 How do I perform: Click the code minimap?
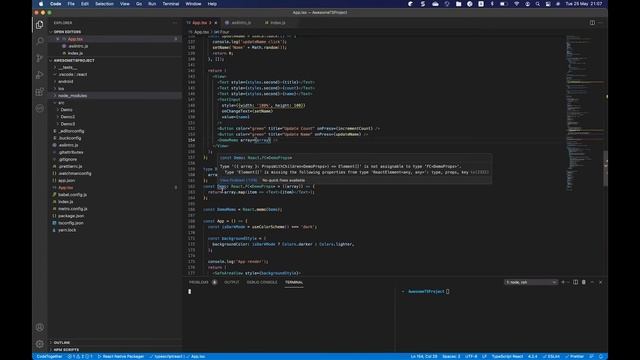584,112
